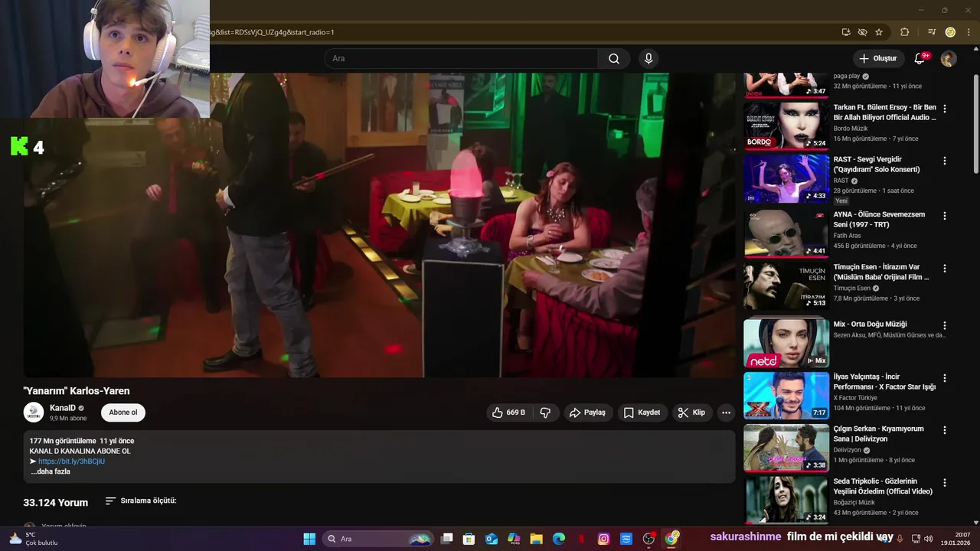Open options for Tarkan Ft. Bülent Ersoy video

[945, 109]
